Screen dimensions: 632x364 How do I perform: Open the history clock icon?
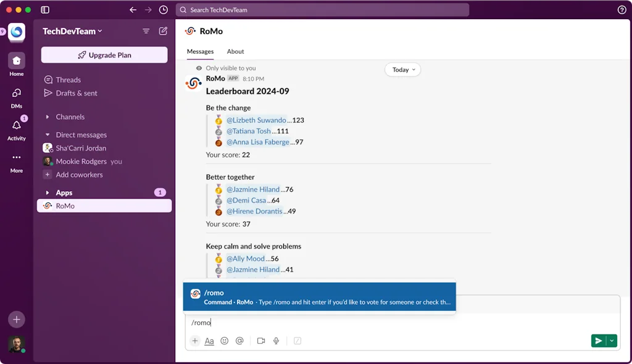163,10
